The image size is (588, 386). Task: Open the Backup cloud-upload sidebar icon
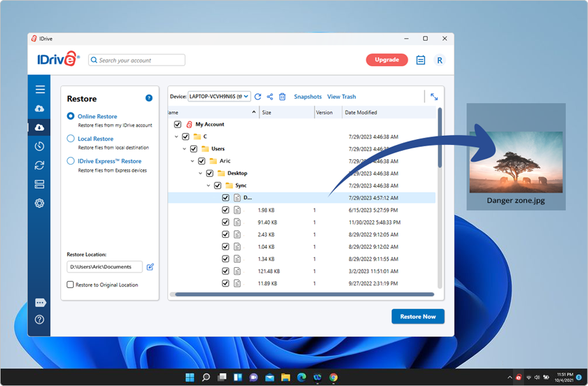click(x=39, y=108)
